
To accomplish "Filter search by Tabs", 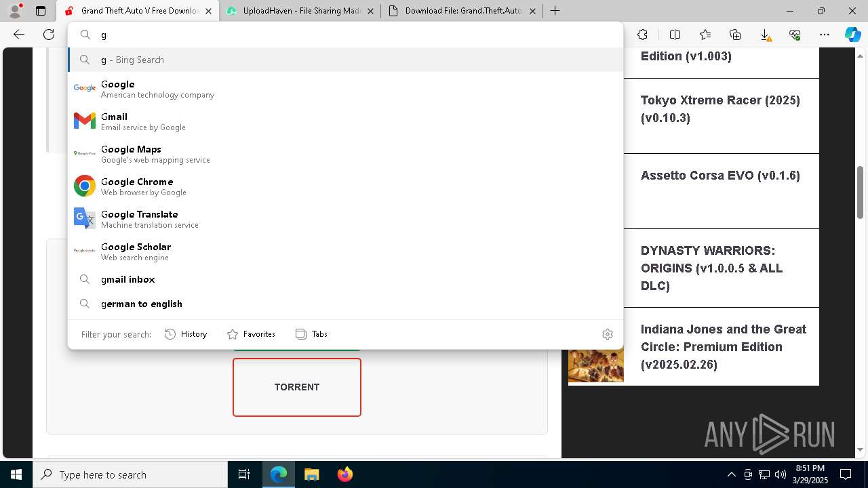I will click(x=312, y=334).
